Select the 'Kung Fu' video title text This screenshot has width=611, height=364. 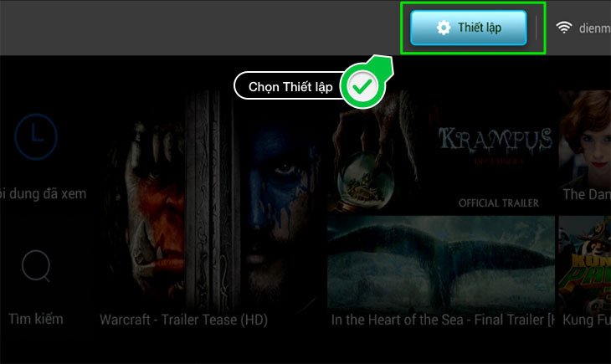(x=587, y=320)
